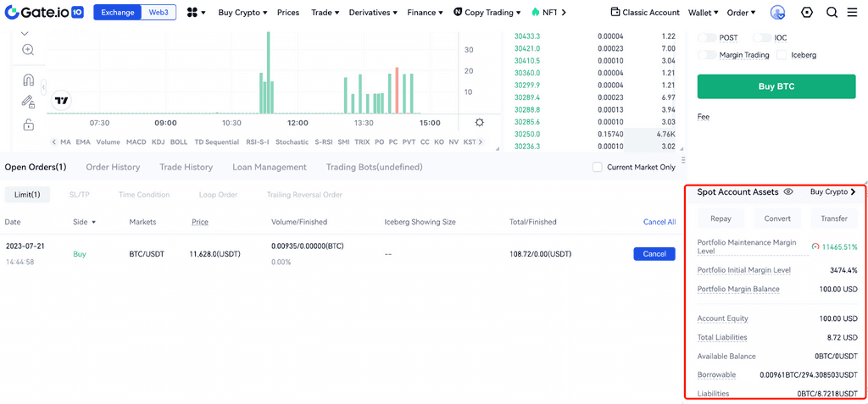Viewport: 868px width, 404px height.
Task: Switch to the Order History tab
Action: pyautogui.click(x=113, y=167)
